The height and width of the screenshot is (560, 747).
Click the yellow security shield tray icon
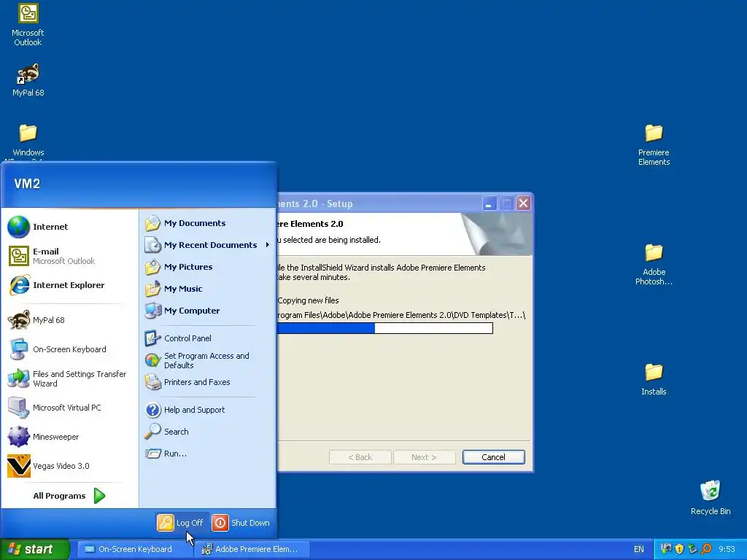click(x=679, y=549)
